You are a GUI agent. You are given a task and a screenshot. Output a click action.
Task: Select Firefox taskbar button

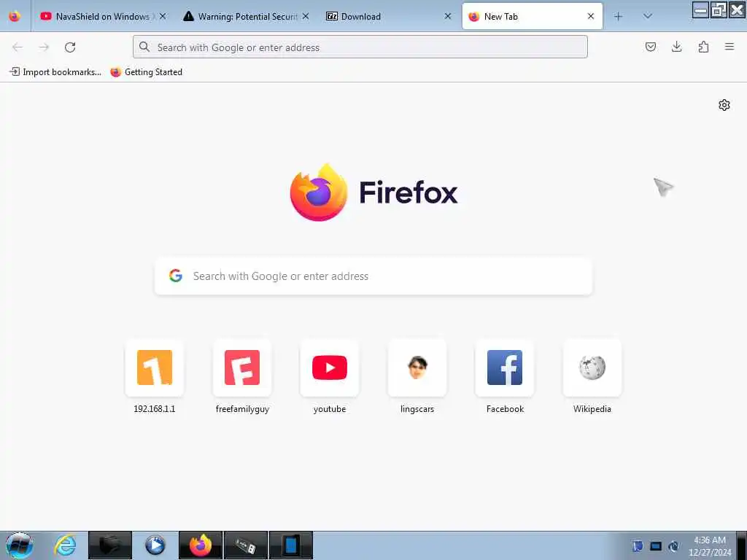pyautogui.click(x=200, y=545)
